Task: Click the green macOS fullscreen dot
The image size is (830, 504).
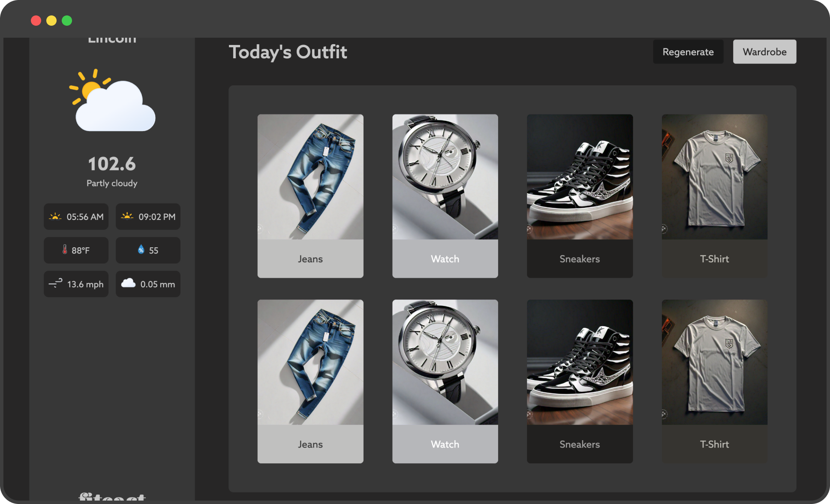Action: (67, 21)
